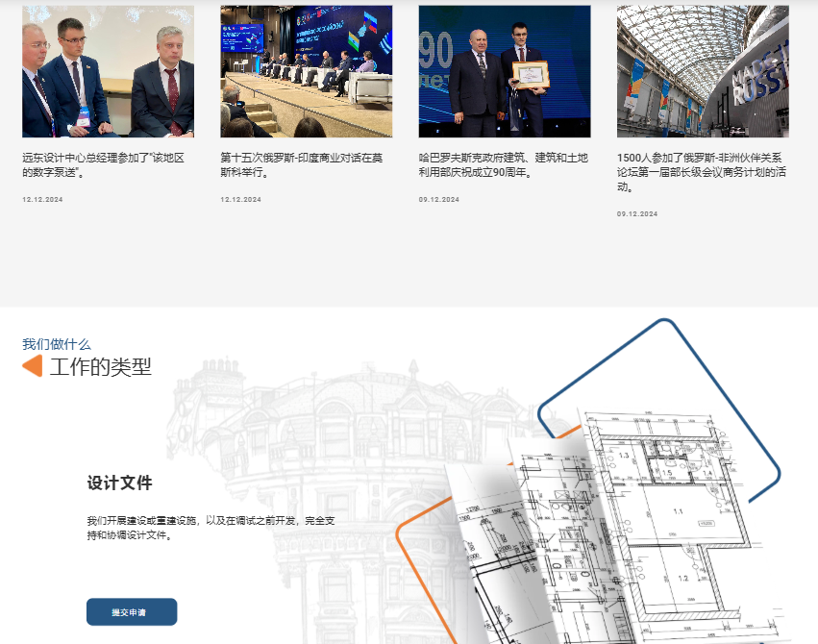The width and height of the screenshot is (818, 644).
Task: Open the 俄罗斯-非洲伙伴关系论坛 news headline
Action: 699,172
